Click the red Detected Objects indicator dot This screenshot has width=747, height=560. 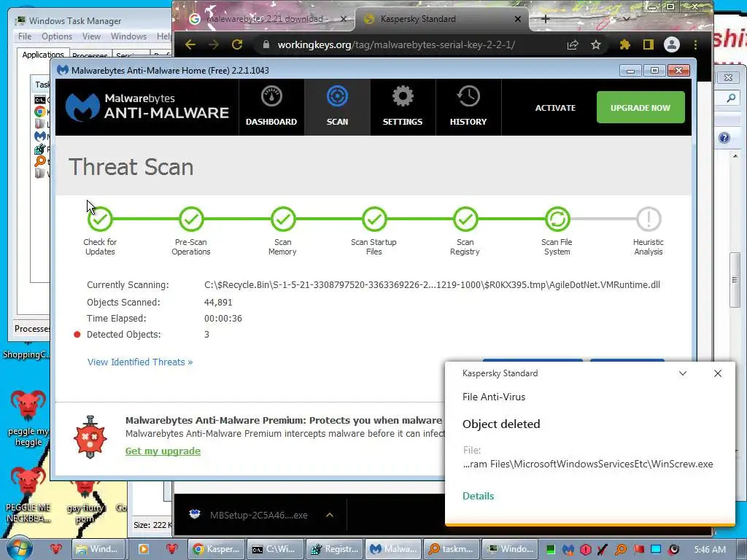[77, 334]
